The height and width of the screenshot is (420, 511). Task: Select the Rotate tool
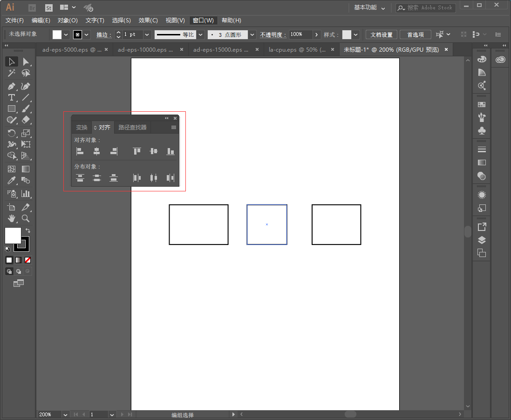(12, 133)
